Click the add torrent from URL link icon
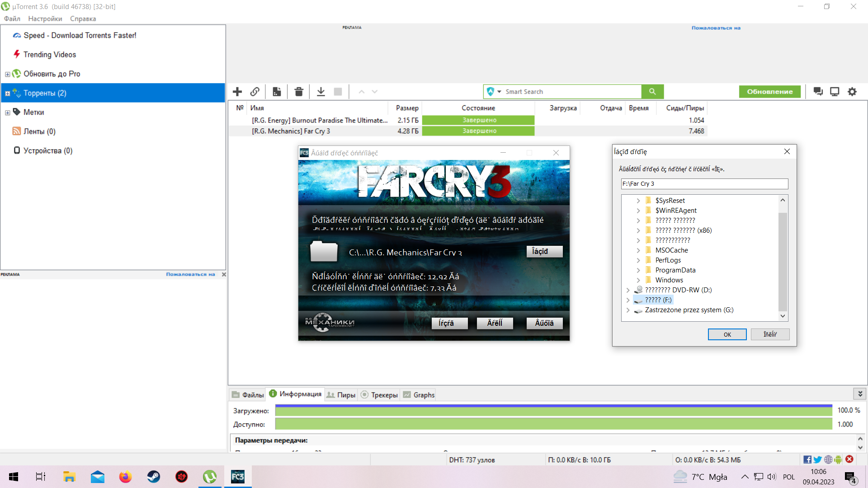The image size is (868, 488). [255, 92]
